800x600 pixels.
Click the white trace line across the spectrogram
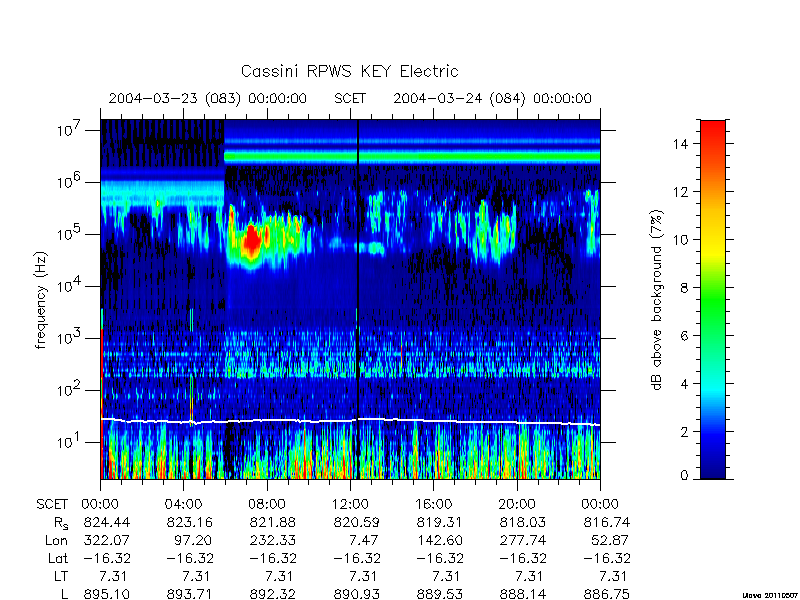coord(350,421)
